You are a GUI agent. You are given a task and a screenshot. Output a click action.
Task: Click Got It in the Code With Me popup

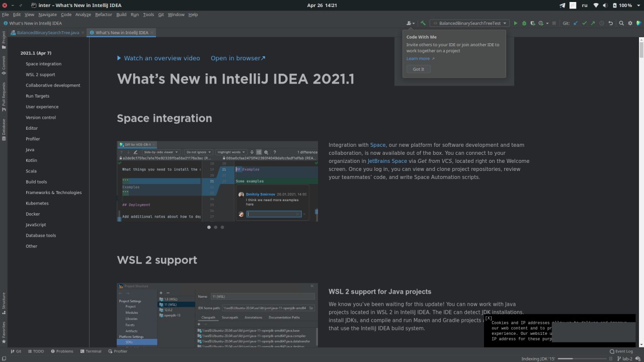[x=419, y=69]
